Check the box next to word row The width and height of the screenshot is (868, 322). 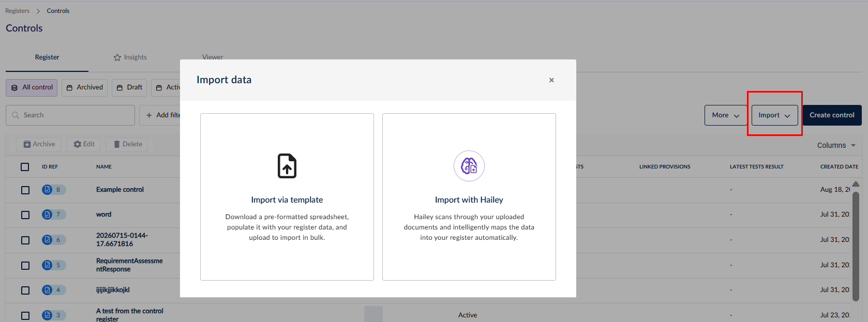point(25,215)
